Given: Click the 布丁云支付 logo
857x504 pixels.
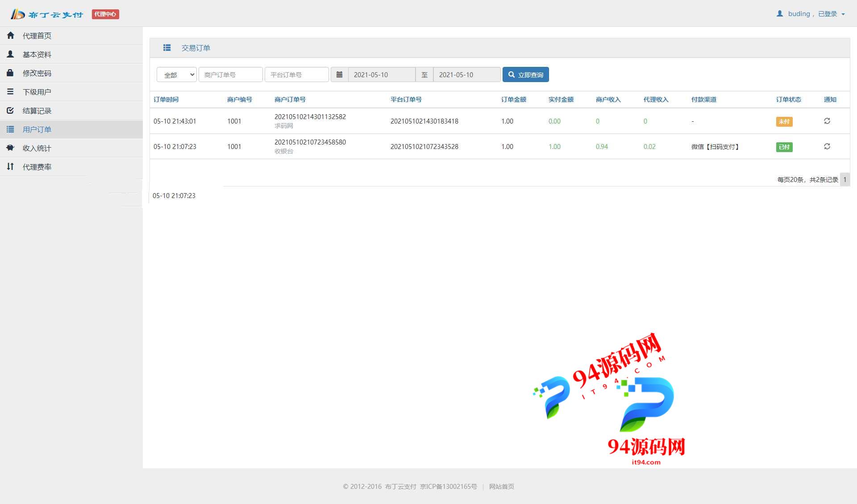Looking at the screenshot, I should click(x=47, y=14).
